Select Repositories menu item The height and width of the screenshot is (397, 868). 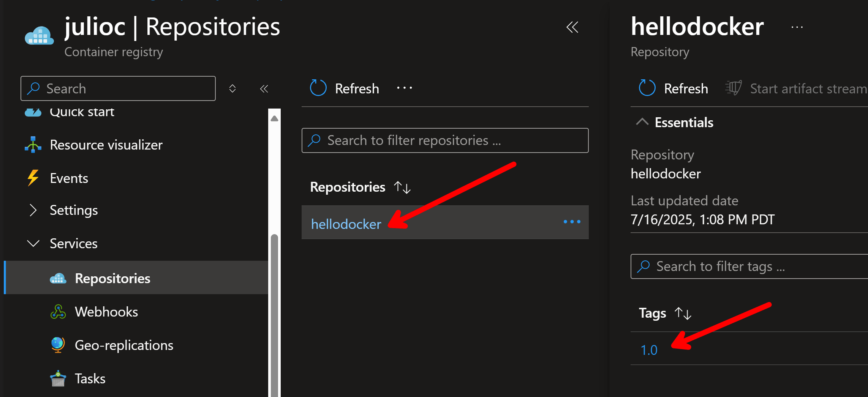(x=136, y=277)
